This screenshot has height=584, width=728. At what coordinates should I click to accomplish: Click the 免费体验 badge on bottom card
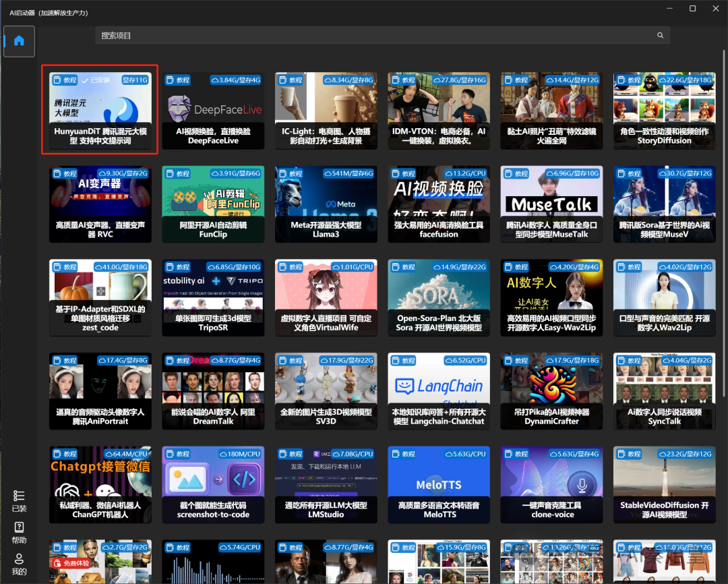click(x=71, y=563)
